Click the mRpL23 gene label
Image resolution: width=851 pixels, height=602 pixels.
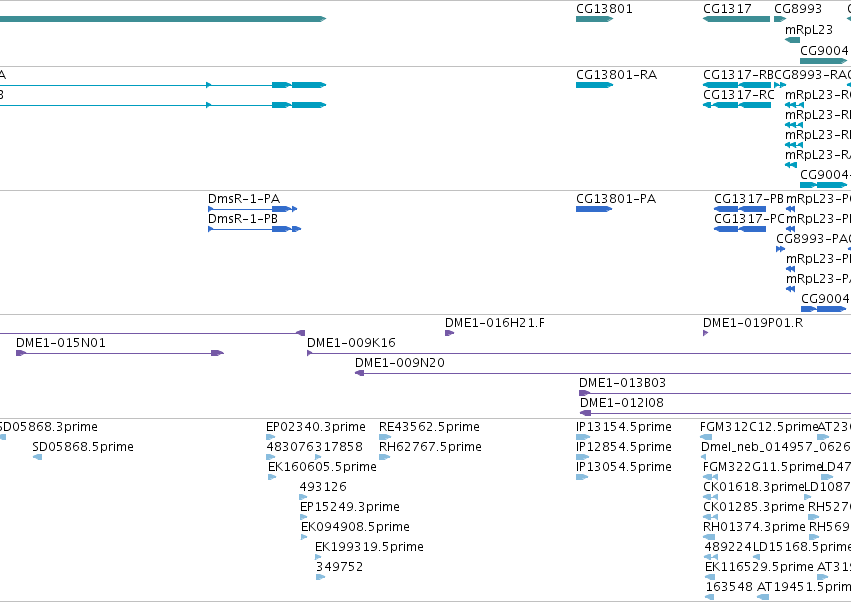pyautogui.click(x=809, y=29)
